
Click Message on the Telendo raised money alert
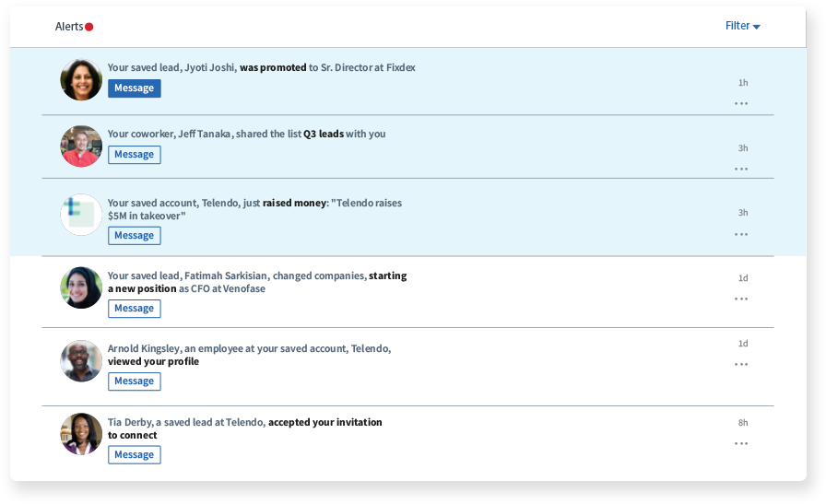[135, 235]
